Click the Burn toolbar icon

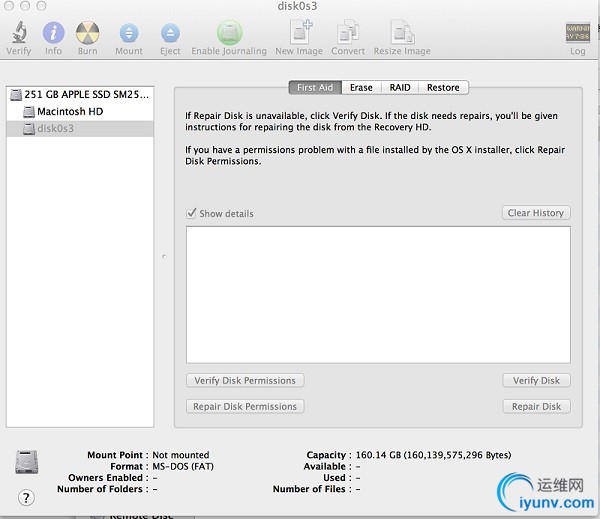coord(88,33)
